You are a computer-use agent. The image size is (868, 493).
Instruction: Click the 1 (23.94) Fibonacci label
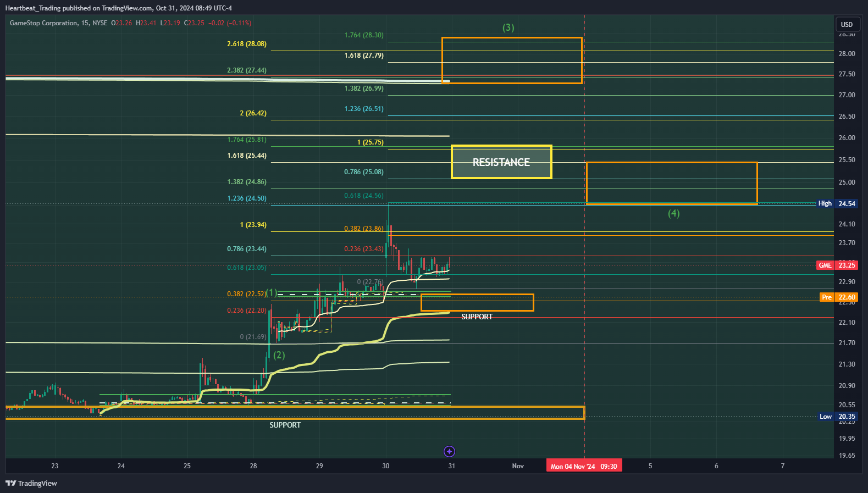[253, 225]
